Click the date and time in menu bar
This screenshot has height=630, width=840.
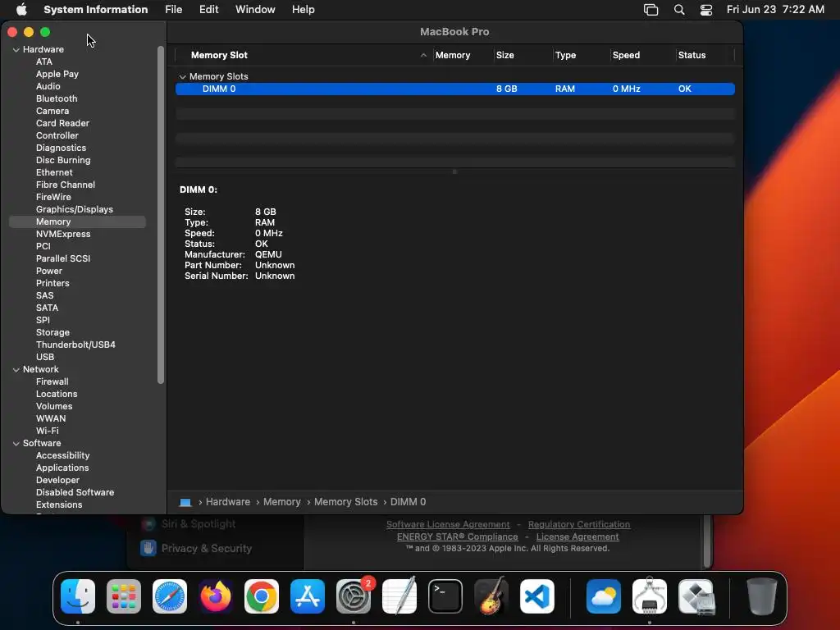pyautogui.click(x=775, y=10)
